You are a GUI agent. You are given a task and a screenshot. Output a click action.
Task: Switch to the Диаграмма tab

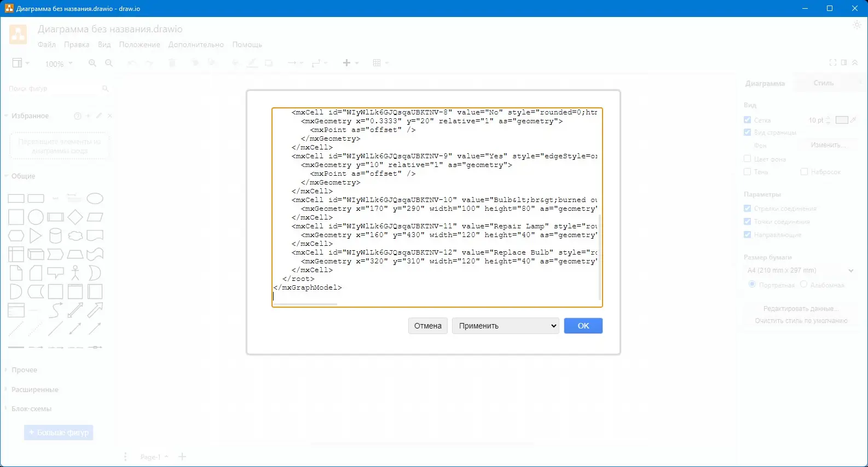tap(765, 84)
